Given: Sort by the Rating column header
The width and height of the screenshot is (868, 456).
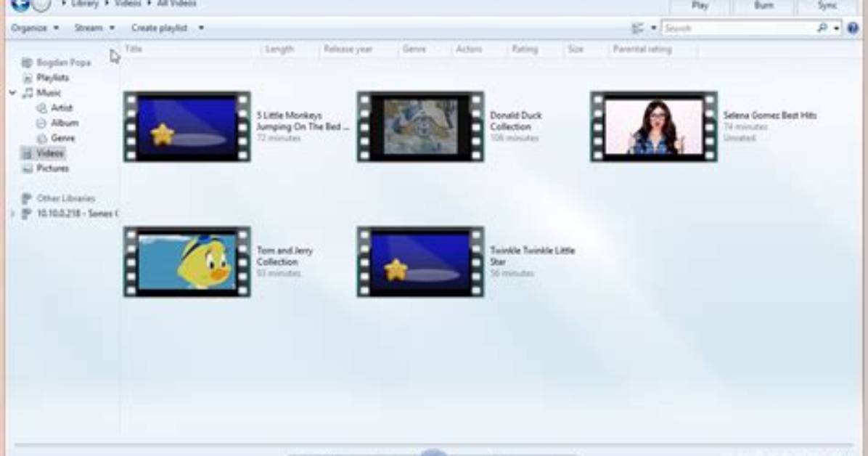Looking at the screenshot, I should click(524, 49).
